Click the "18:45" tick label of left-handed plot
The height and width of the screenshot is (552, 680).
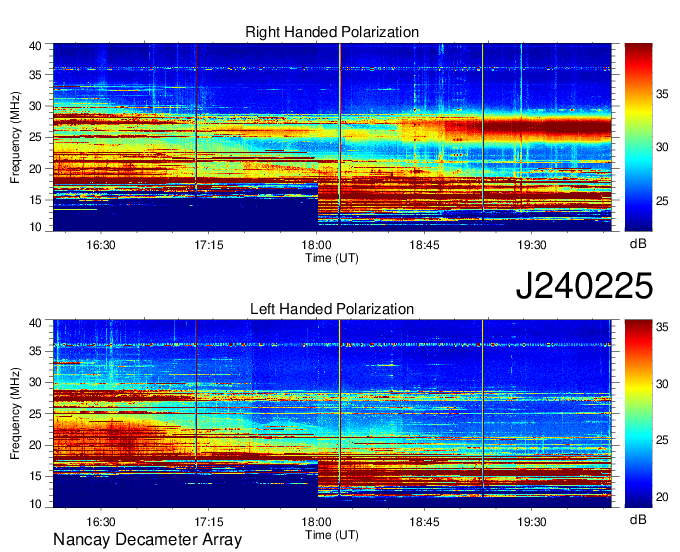click(425, 522)
